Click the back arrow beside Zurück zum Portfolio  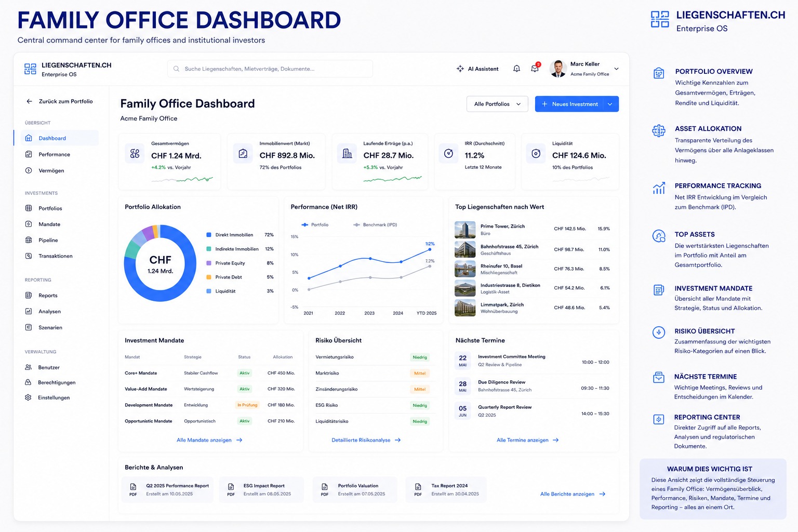29,101
